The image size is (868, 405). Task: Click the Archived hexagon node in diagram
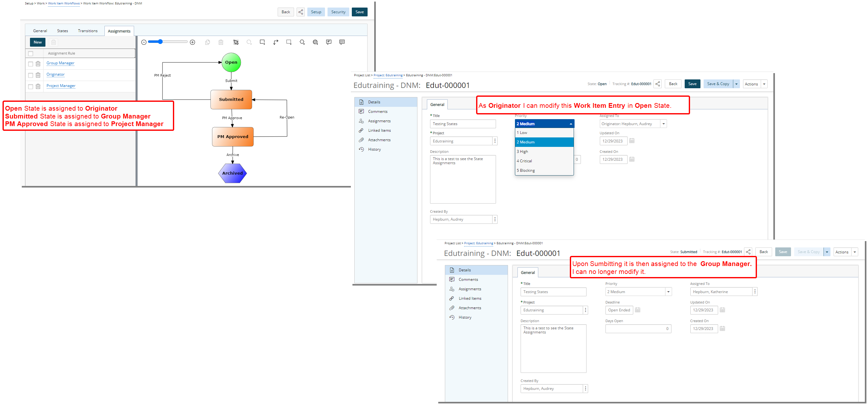(x=233, y=173)
